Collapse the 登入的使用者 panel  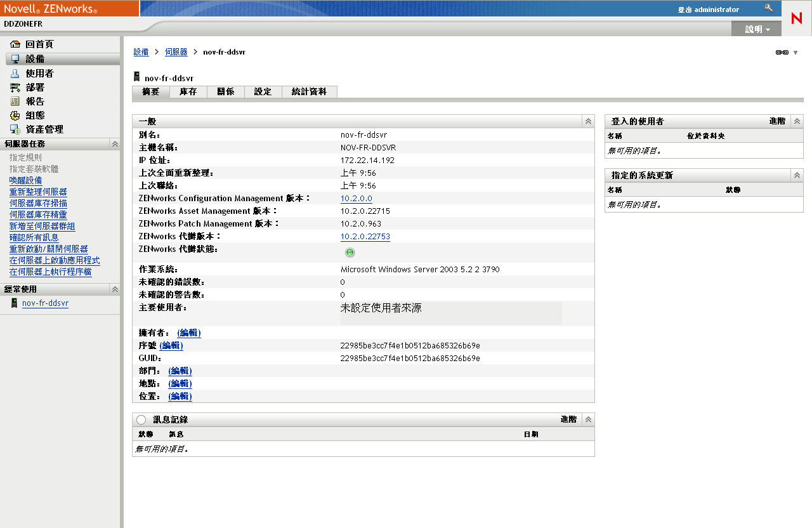(797, 121)
